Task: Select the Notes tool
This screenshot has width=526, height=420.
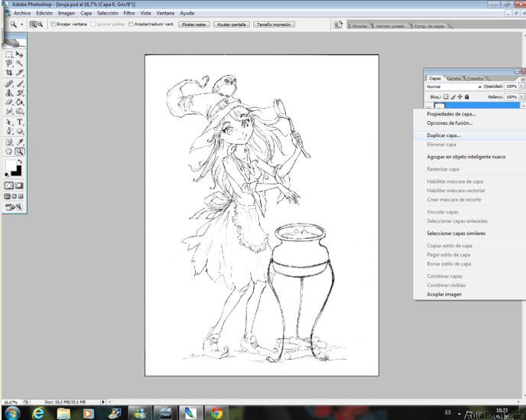Action: 9,142
